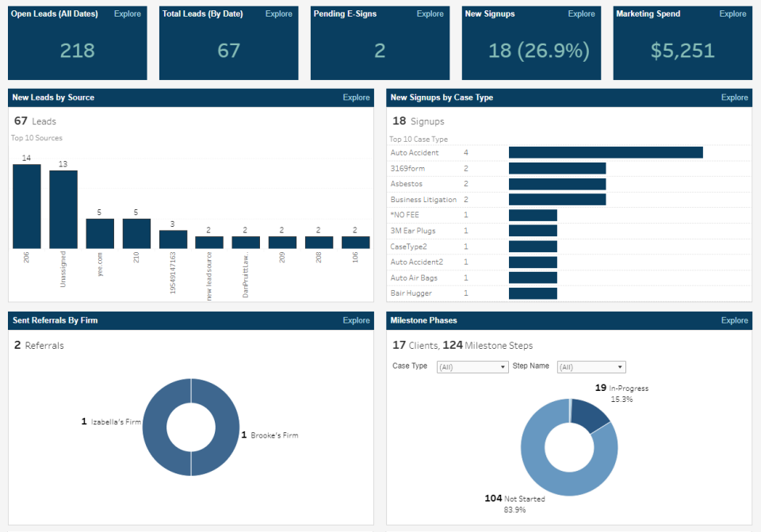Open the Step Name filter dropdown
The width and height of the screenshot is (761, 532).
[x=591, y=366]
